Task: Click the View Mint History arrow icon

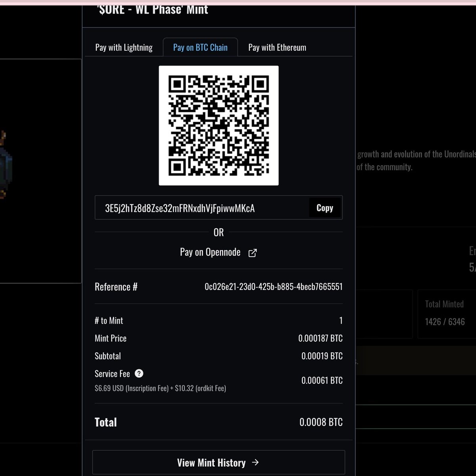Action: (x=255, y=463)
